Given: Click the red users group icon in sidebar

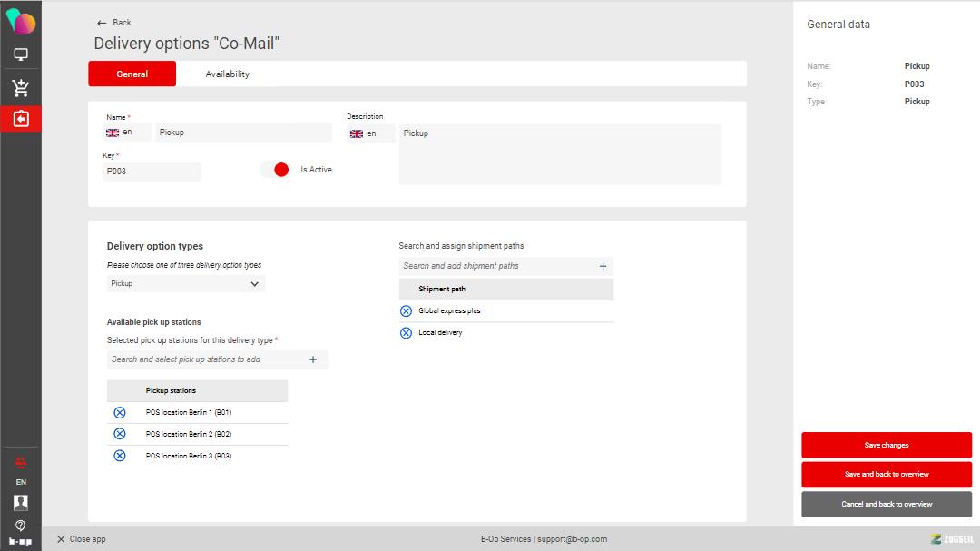Looking at the screenshot, I should (x=20, y=462).
